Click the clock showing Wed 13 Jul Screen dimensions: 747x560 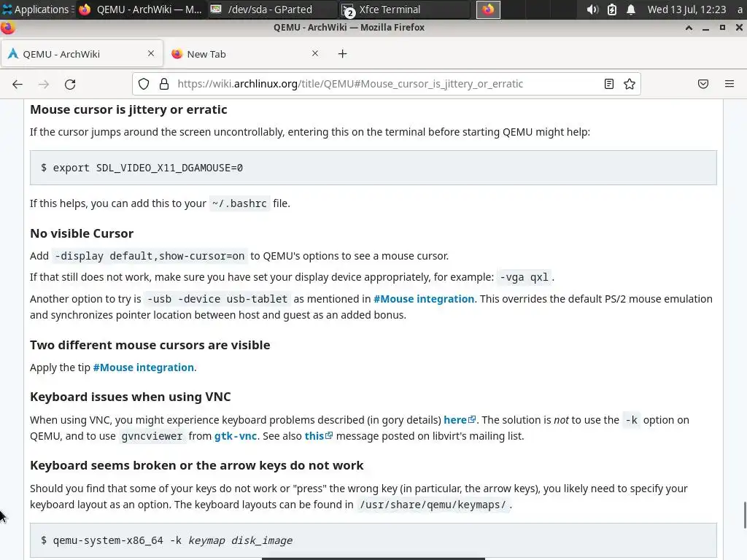[686, 9]
